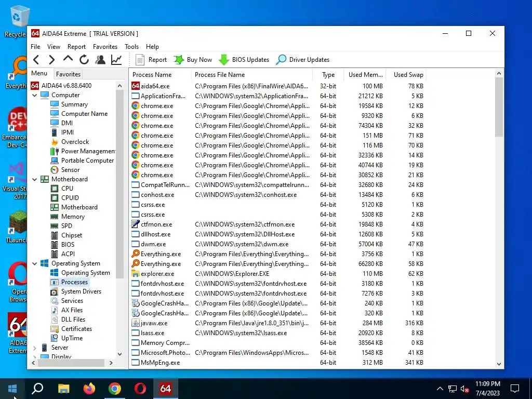Select Computer Name tree item
532x399 pixels.
(79, 114)
